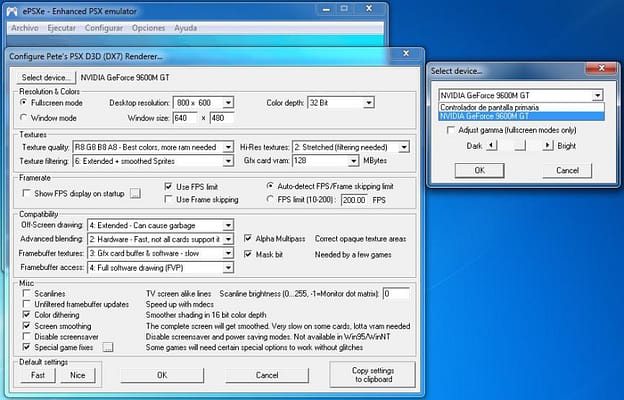Collapse the device selection combo box arrow
The height and width of the screenshot is (400, 624).
pos(597,96)
